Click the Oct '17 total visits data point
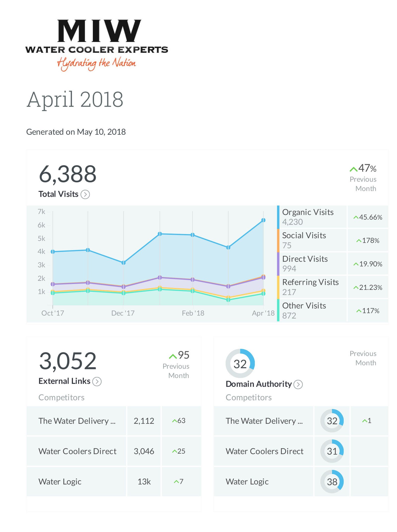397x532 pixels. (x=53, y=252)
